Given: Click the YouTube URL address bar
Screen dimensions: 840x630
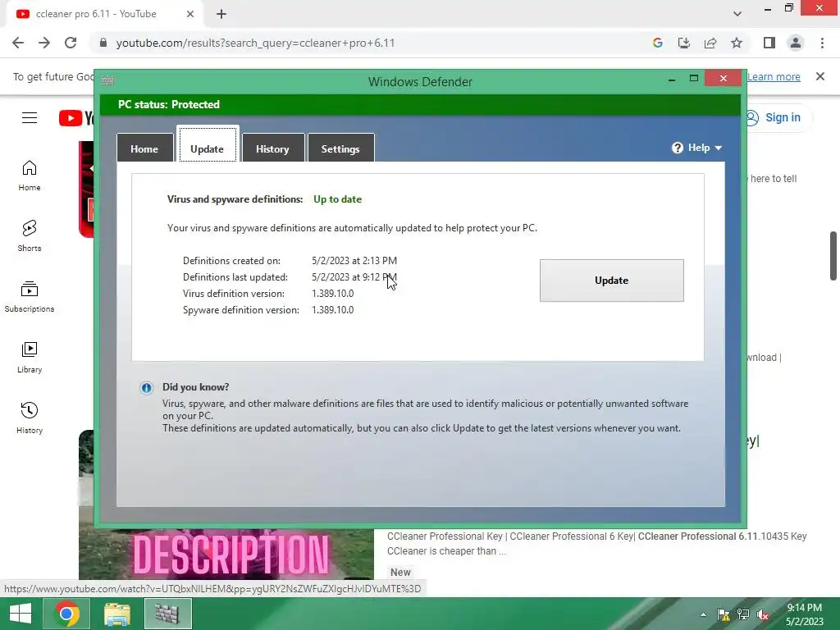Looking at the screenshot, I should coord(370,43).
